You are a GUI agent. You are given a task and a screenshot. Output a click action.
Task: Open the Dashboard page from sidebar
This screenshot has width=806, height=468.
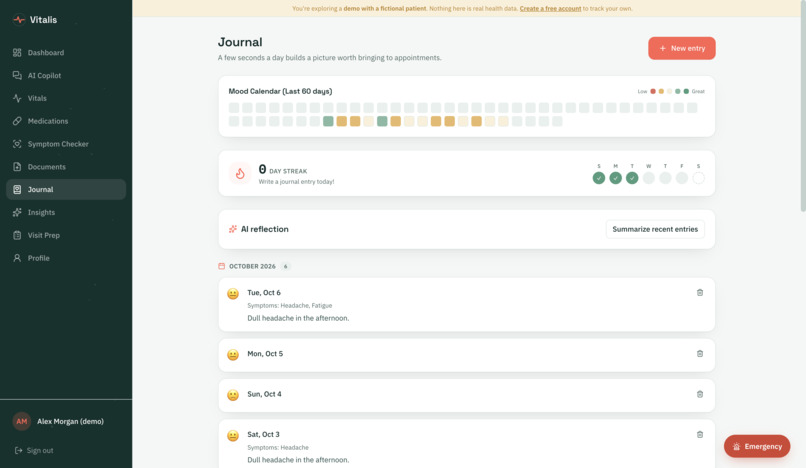(66, 52)
